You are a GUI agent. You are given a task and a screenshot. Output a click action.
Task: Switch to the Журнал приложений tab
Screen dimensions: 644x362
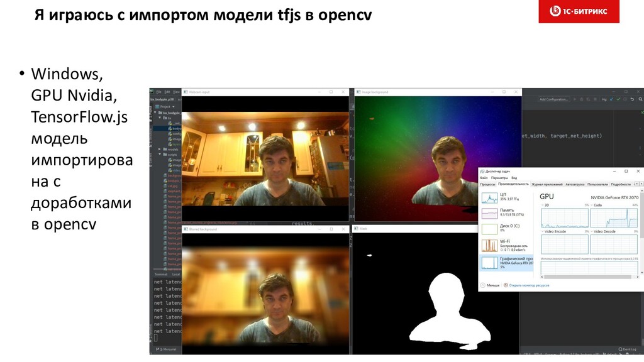click(547, 184)
